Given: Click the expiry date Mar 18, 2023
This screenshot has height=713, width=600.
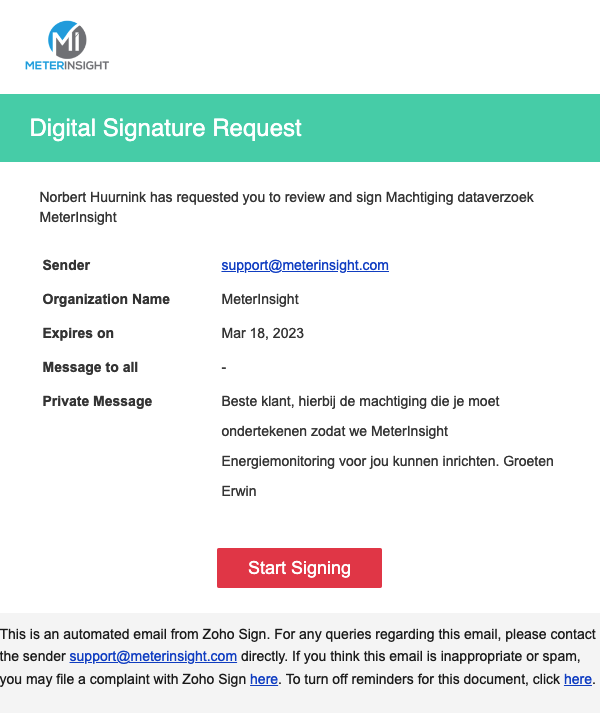Looking at the screenshot, I should pyautogui.click(x=262, y=333).
